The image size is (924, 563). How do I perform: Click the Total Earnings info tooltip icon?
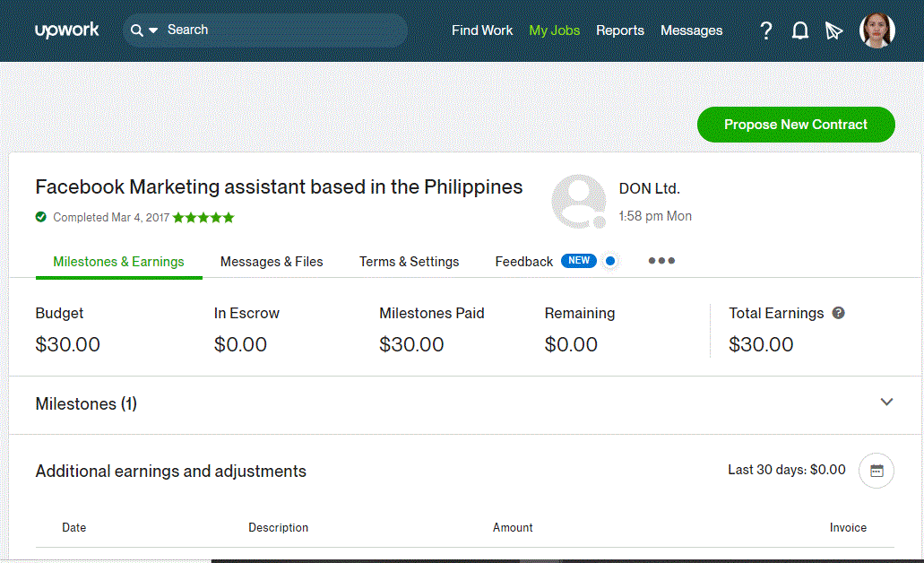839,313
